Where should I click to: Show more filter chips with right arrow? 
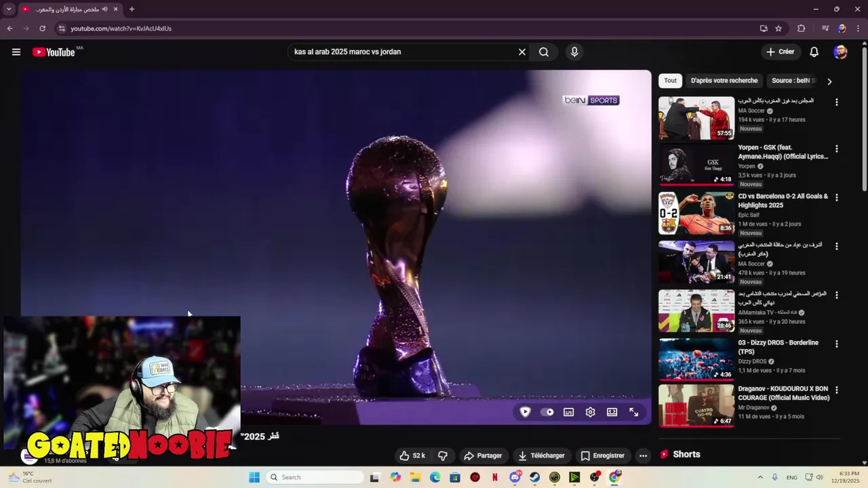pyautogui.click(x=829, y=81)
